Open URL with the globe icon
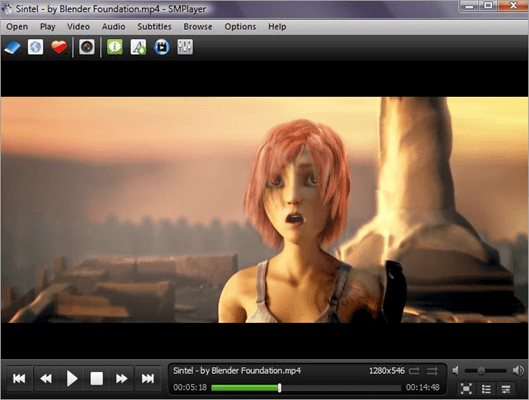Viewport: 529px width, 400px height. [x=35, y=47]
